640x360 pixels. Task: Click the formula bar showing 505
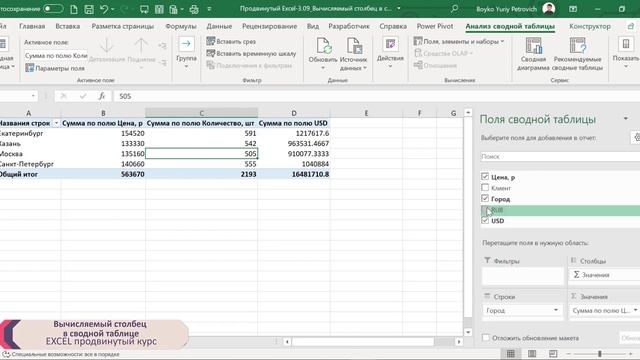click(x=376, y=96)
